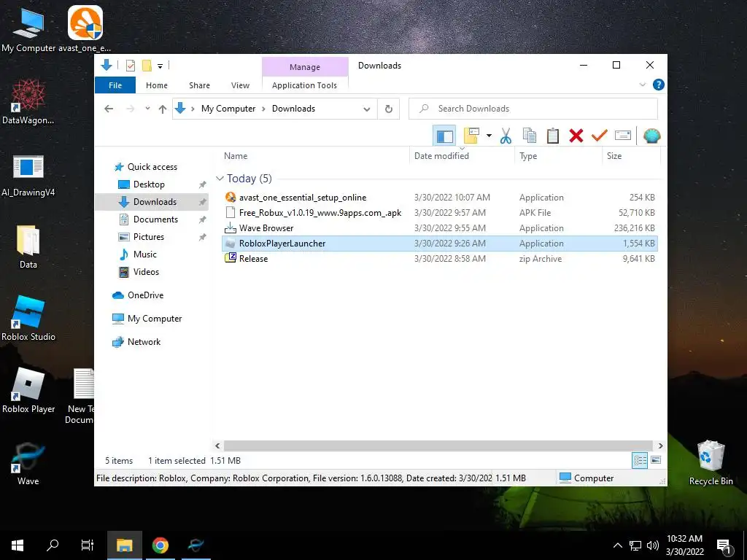747x560 pixels.
Task: Open Documents in the navigation pane
Action: (155, 219)
